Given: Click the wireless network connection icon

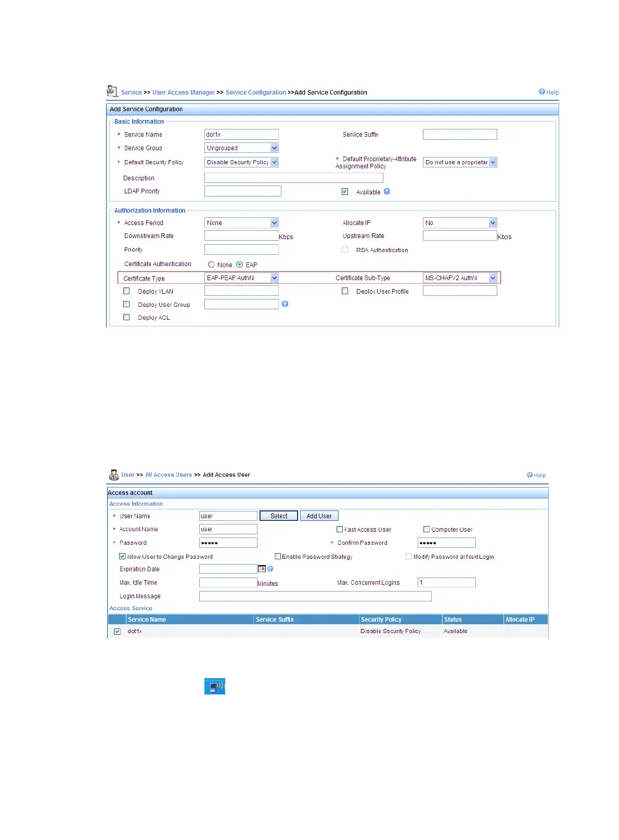Looking at the screenshot, I should click(215, 686).
